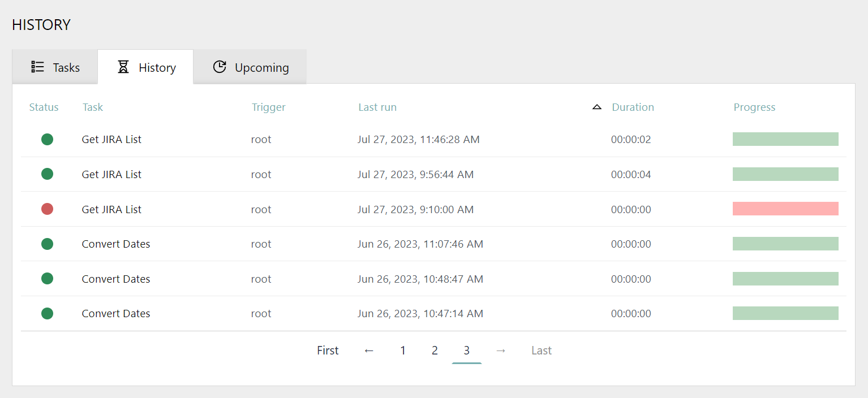The image size is (868, 398).
Task: Go to page 2
Action: coord(435,351)
